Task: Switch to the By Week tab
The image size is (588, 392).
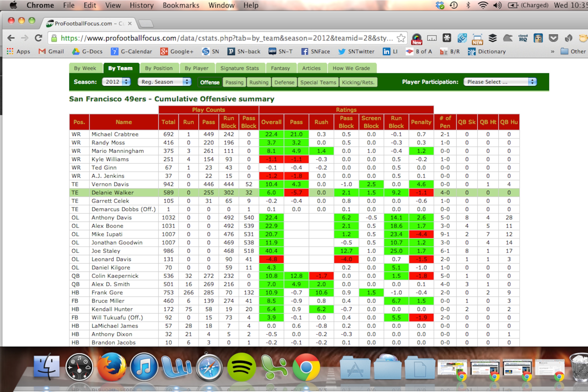Action: [x=85, y=68]
